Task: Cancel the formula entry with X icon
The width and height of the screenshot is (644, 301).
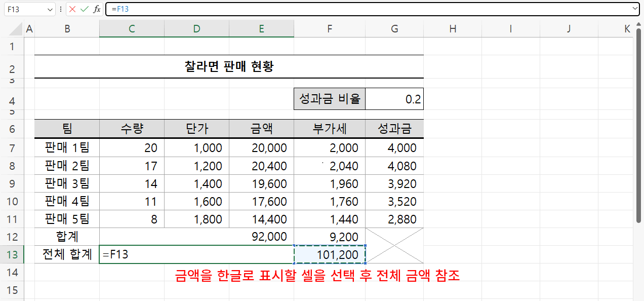Action: tap(72, 9)
